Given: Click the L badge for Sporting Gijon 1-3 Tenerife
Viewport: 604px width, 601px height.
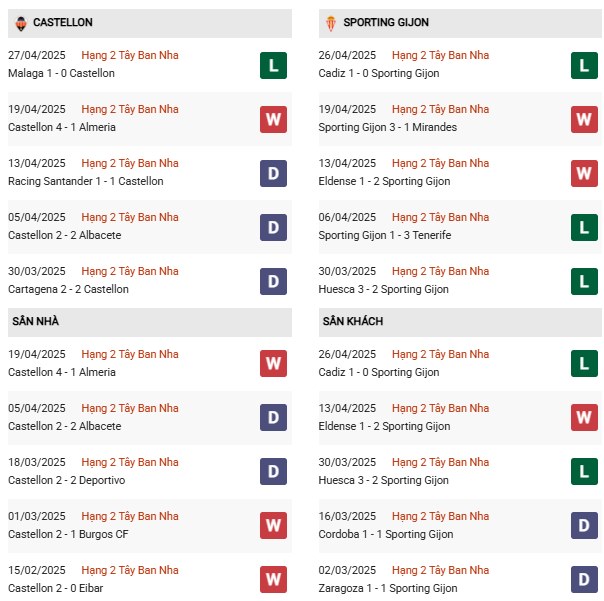Looking at the screenshot, I should [584, 227].
